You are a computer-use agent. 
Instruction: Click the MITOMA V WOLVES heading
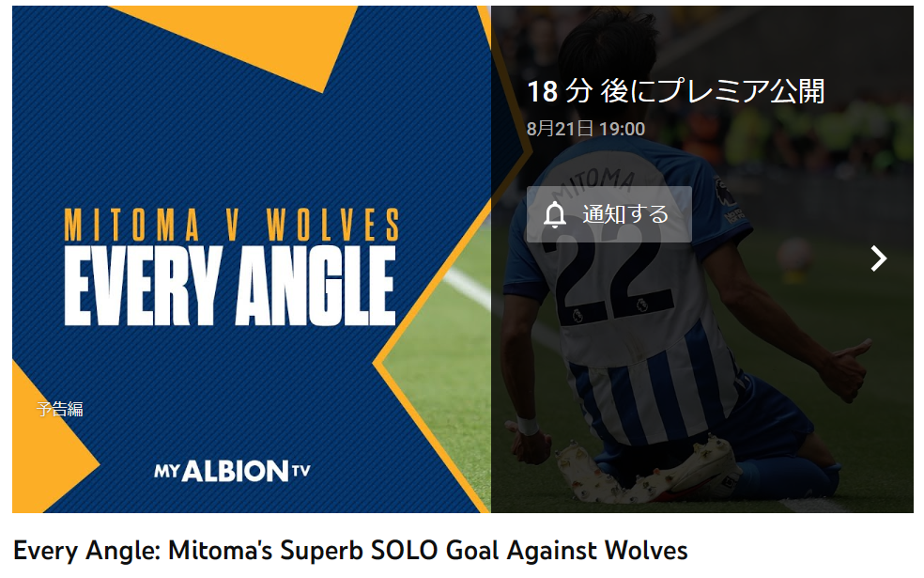[x=232, y=225]
